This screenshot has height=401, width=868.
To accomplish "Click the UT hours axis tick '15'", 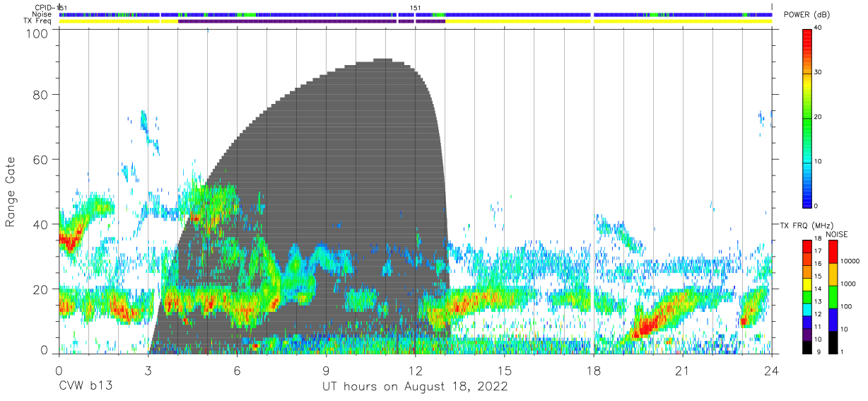I will [x=505, y=370].
